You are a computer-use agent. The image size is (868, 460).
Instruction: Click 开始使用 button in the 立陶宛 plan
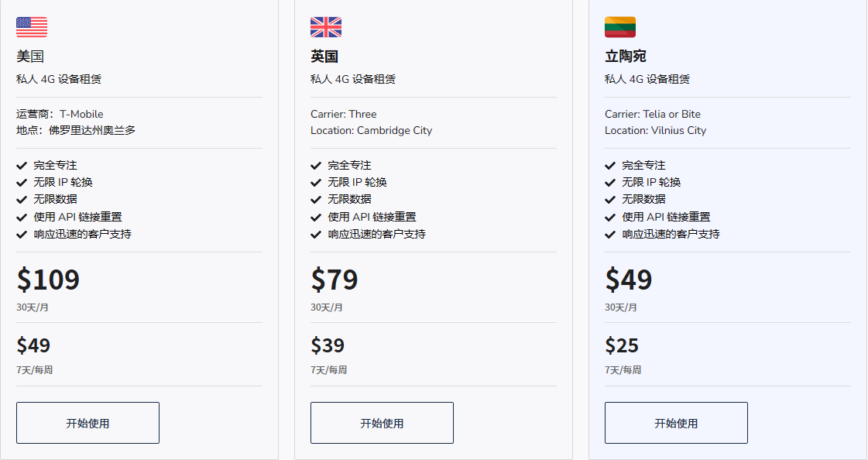pos(677,423)
